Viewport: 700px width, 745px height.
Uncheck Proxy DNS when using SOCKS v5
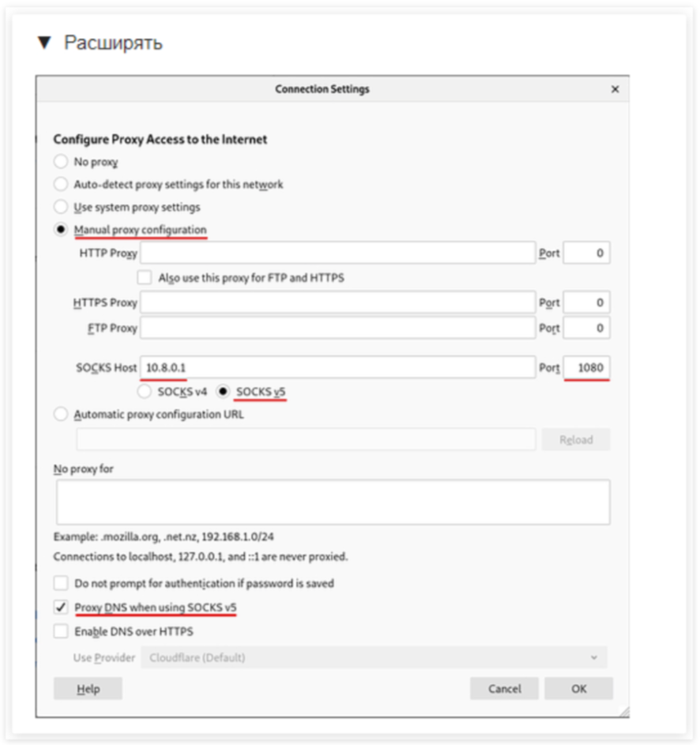tap(61, 608)
